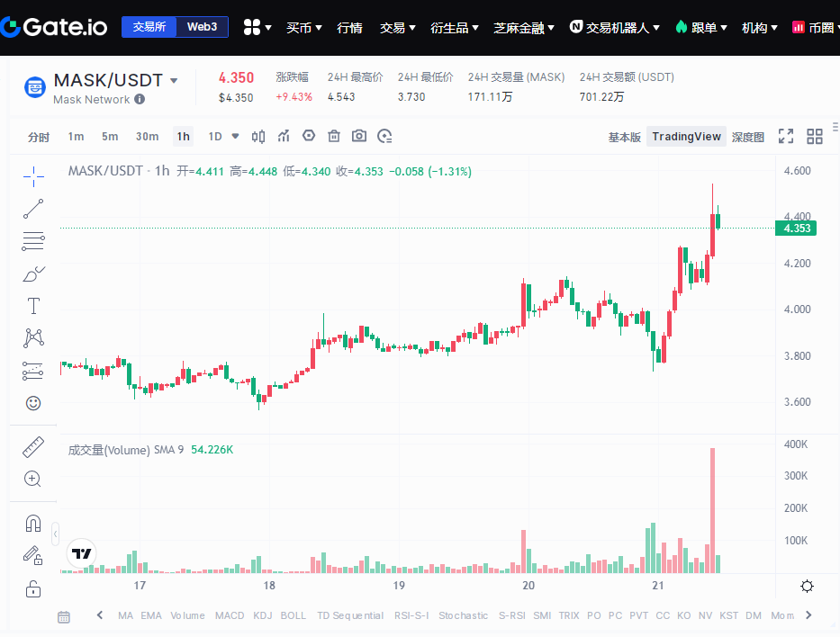Open the 机构 dropdown menu
The height and width of the screenshot is (637, 840).
(759, 27)
